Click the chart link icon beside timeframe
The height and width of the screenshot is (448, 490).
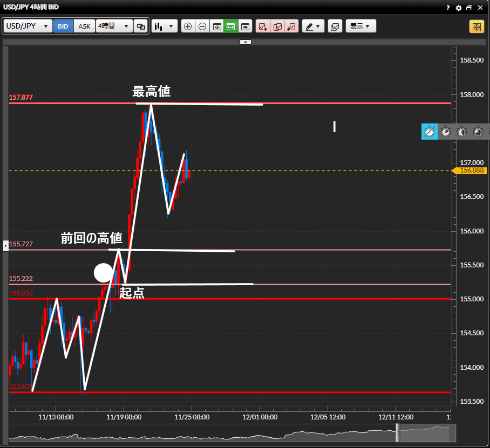141,26
